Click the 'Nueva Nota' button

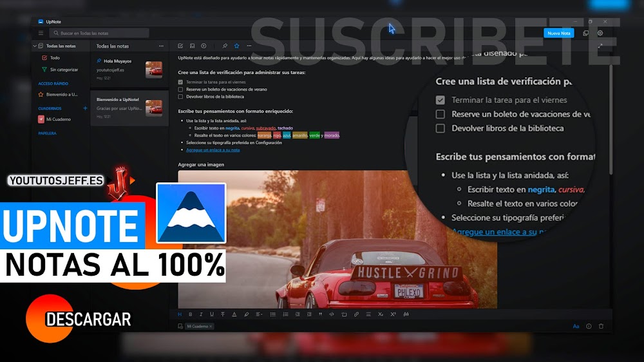coord(558,33)
